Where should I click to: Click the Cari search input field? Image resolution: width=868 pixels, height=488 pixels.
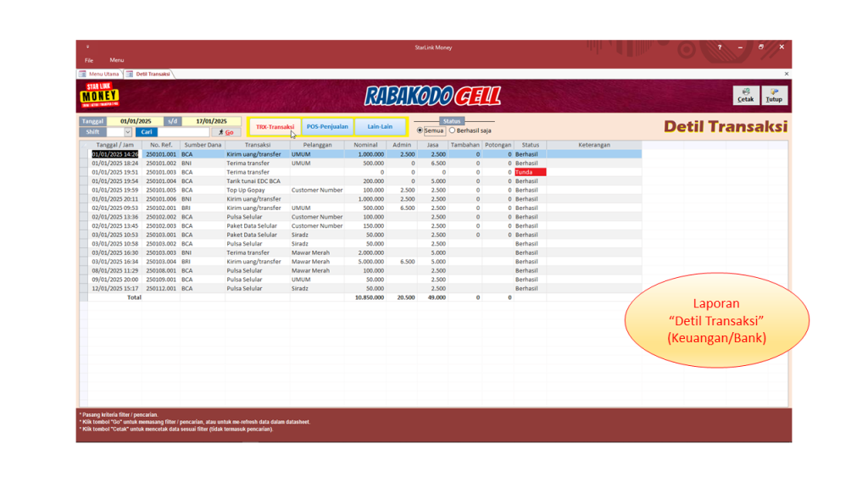point(183,132)
